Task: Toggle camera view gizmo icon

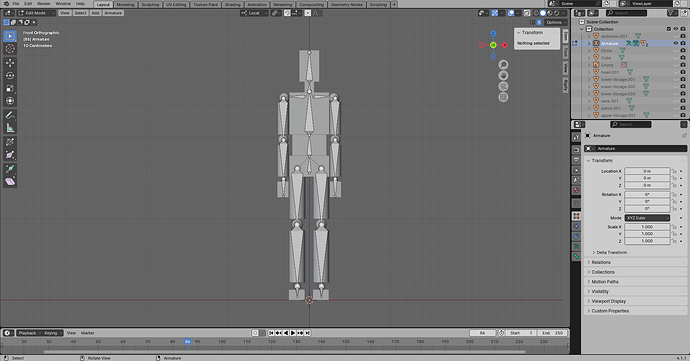Action: (x=503, y=86)
